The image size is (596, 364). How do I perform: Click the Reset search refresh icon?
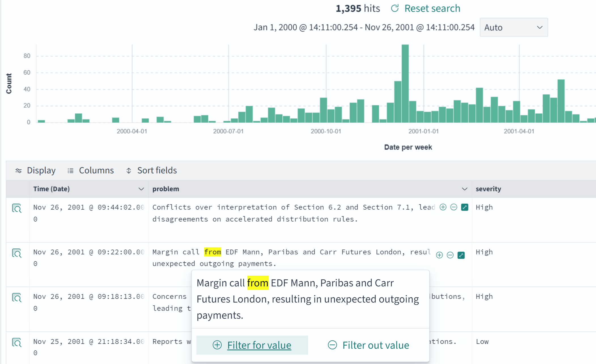(x=395, y=8)
